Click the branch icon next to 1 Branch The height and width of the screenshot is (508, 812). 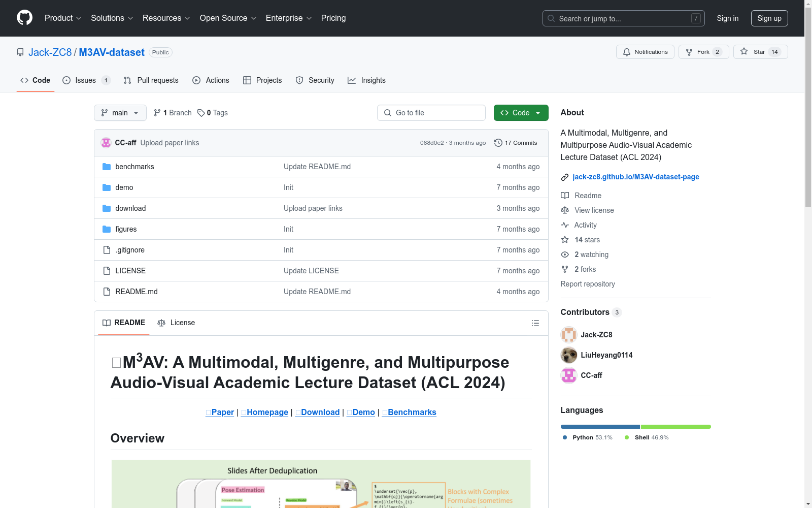click(157, 113)
